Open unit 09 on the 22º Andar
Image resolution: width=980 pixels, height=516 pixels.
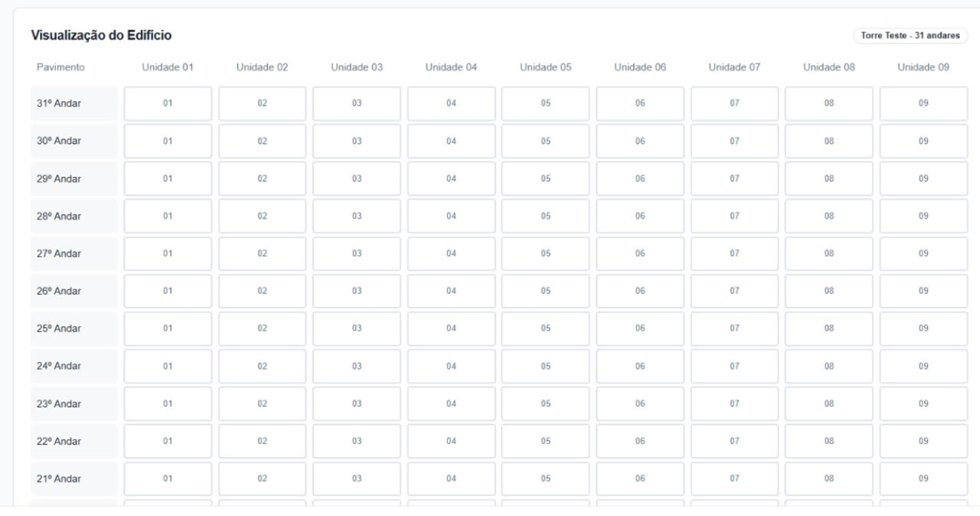(923, 441)
